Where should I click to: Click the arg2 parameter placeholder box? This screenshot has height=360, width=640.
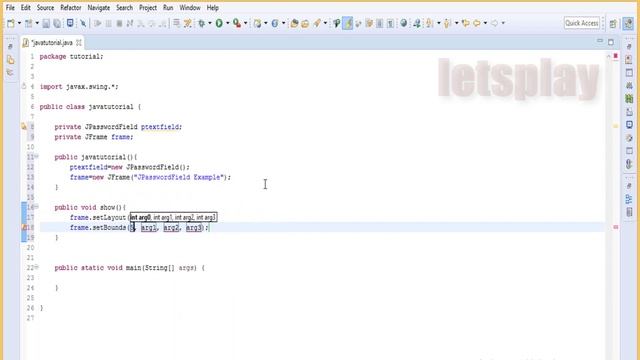[171, 227]
